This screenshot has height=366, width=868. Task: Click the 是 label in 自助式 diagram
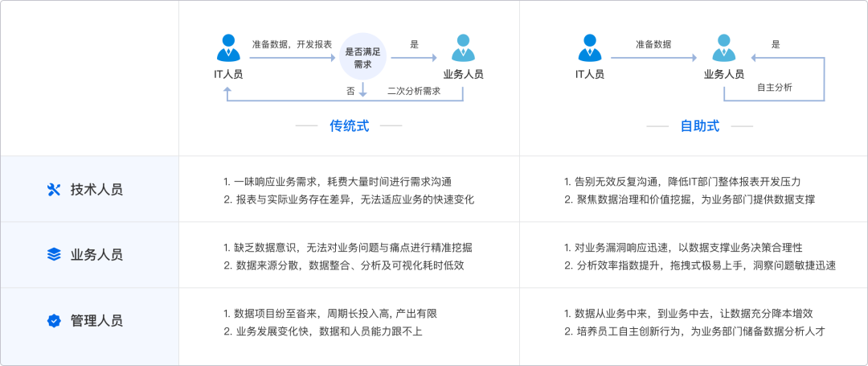[776, 44]
